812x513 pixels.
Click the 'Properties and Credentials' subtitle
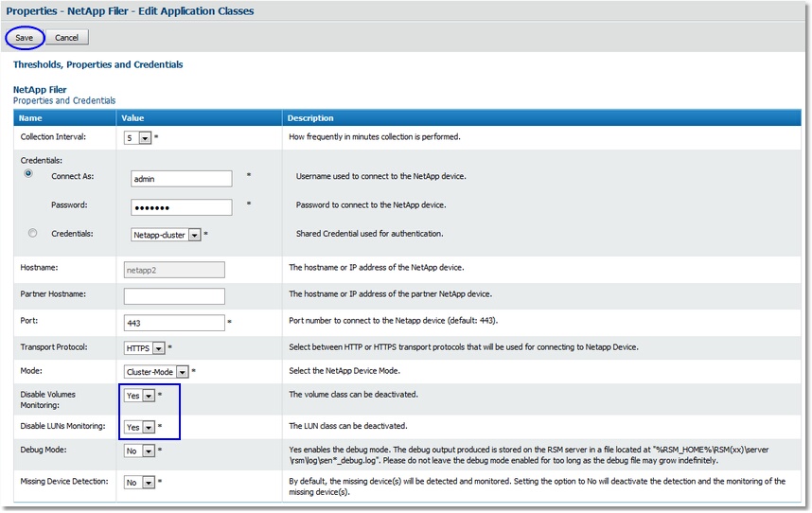(64, 100)
